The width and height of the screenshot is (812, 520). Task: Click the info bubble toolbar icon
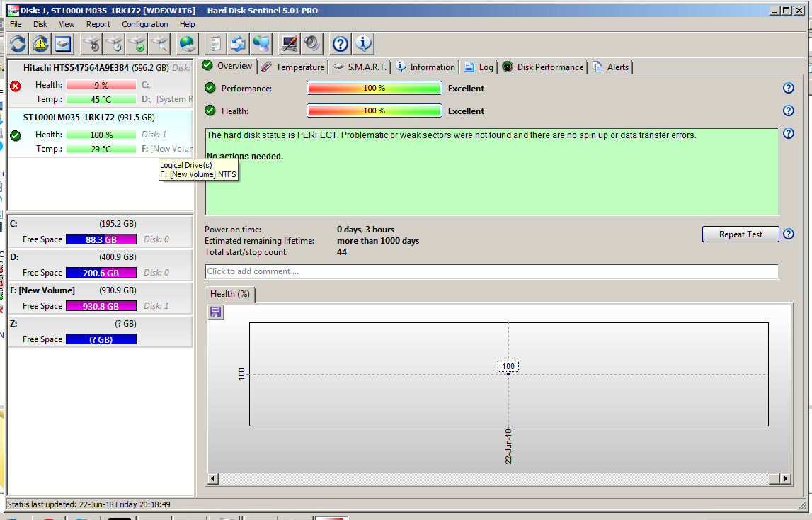click(x=363, y=44)
